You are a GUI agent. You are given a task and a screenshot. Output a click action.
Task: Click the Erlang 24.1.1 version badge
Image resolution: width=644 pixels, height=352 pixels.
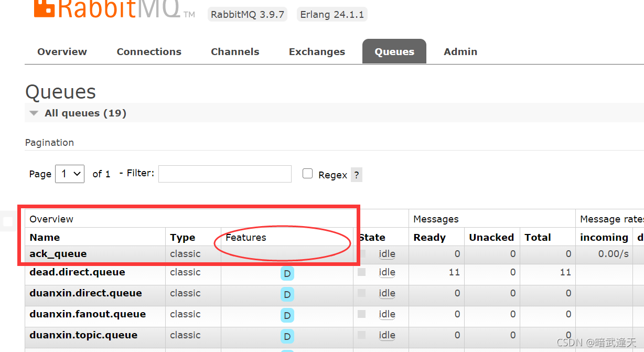tap(332, 14)
